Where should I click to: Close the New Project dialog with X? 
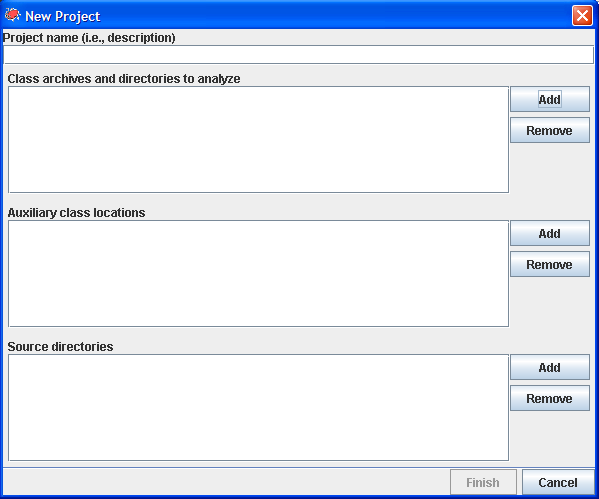pos(582,16)
